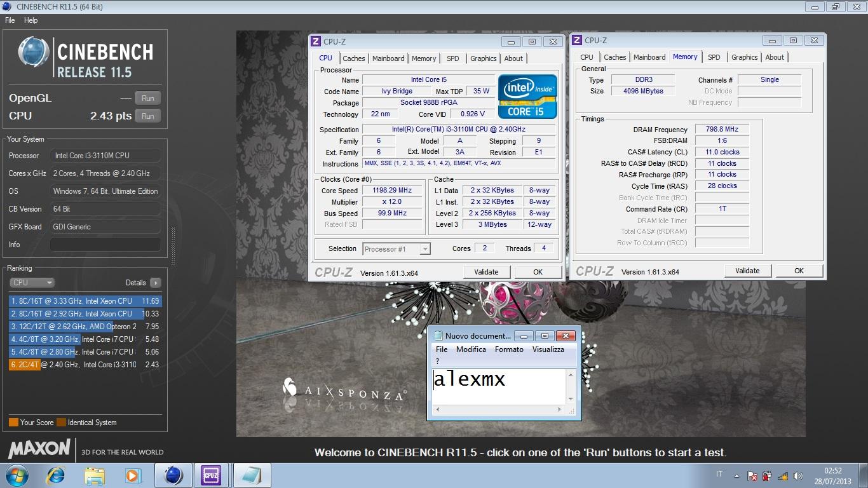Switch to Graphics tab in the CPU-Z CPU window

point(483,58)
